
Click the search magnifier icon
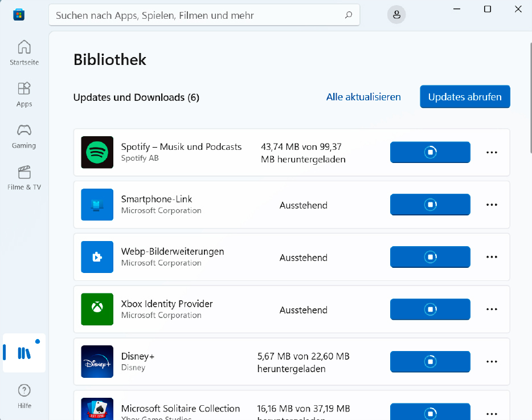click(x=349, y=15)
